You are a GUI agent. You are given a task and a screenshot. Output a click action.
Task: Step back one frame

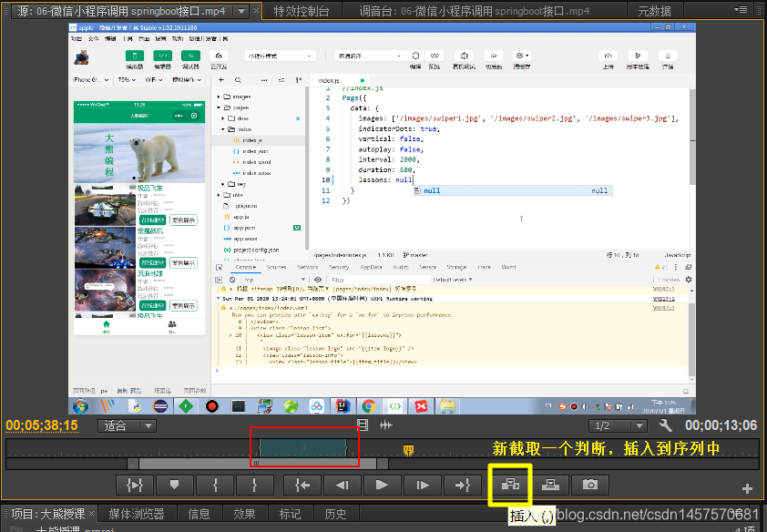[343, 485]
